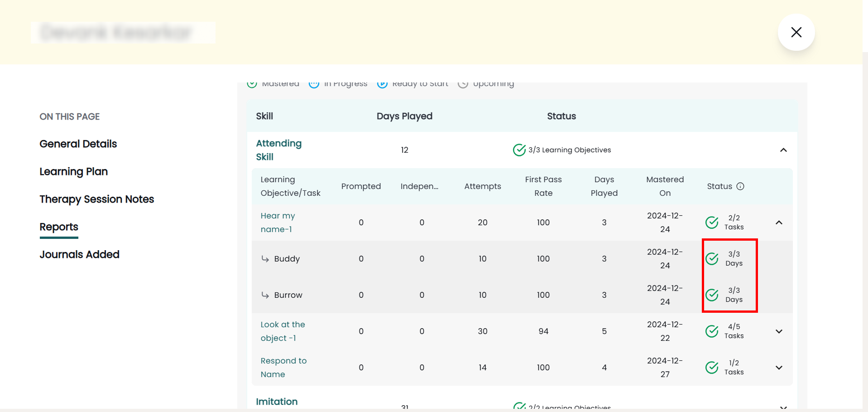
Task: Click the Ready to Start legend icon
Action: coord(382,84)
